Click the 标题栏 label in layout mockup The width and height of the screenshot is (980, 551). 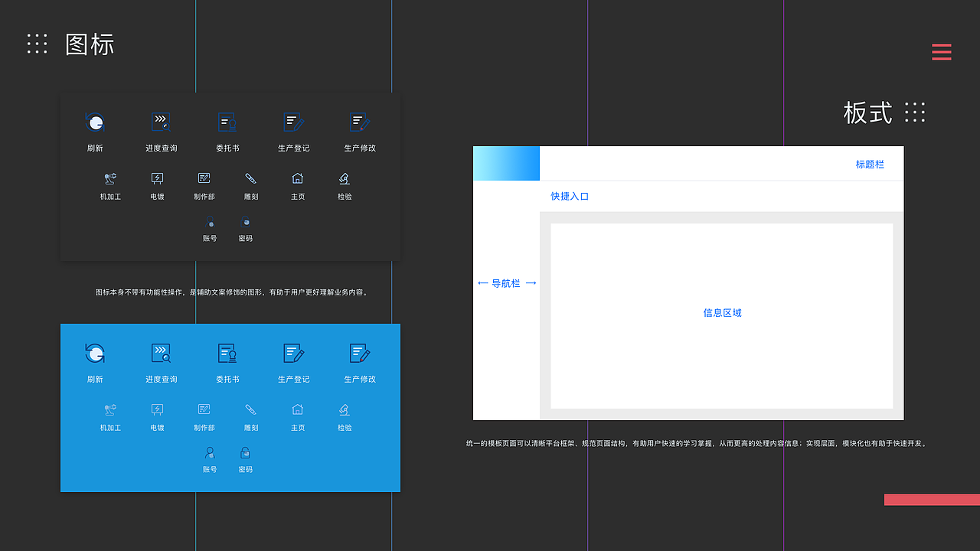870,165
